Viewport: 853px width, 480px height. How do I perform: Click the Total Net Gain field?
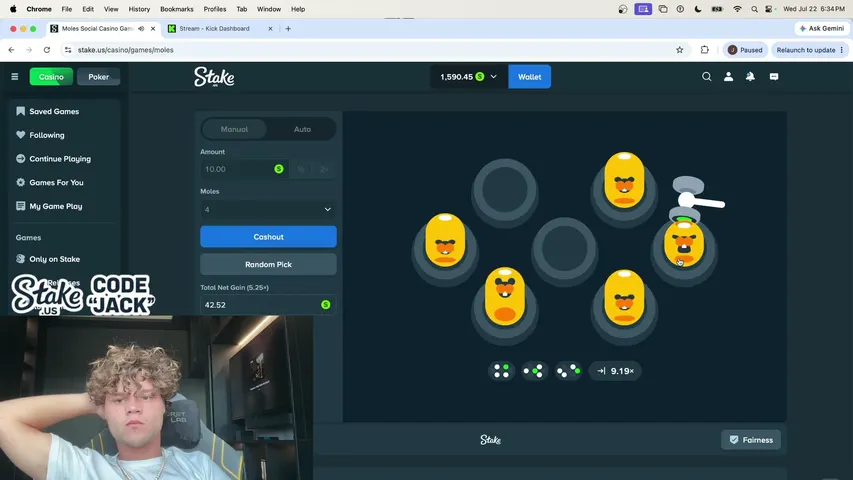(x=268, y=305)
